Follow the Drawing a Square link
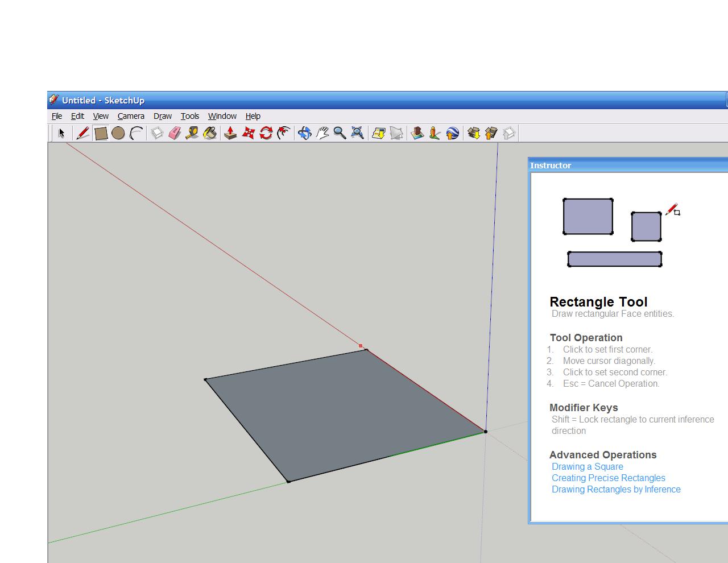 click(x=587, y=466)
